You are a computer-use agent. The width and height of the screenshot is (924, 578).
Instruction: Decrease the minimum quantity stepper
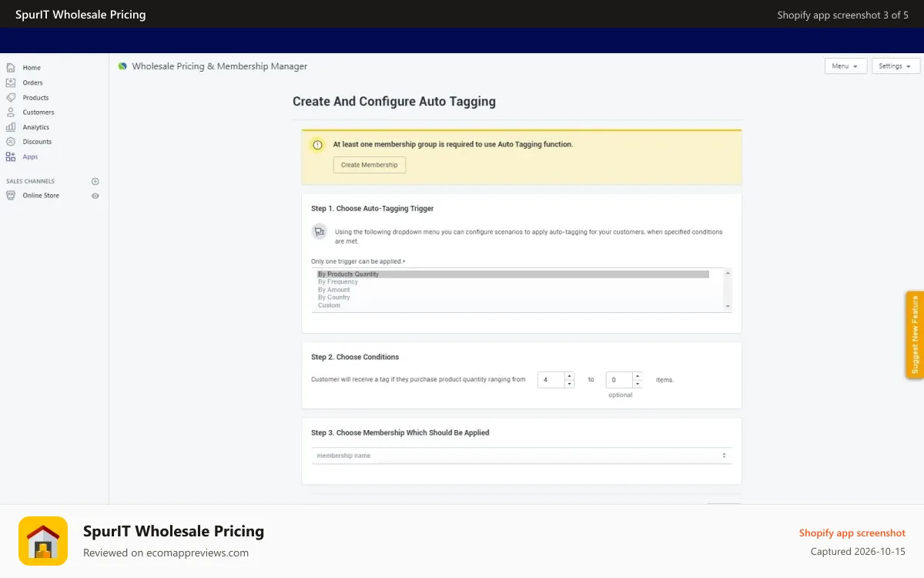(x=569, y=383)
